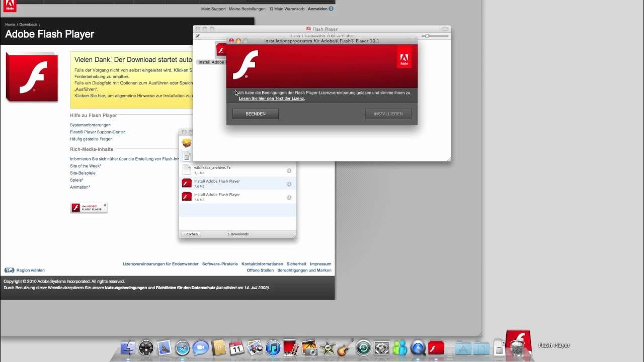Click the info icon beside Anmelden

(331, 9)
